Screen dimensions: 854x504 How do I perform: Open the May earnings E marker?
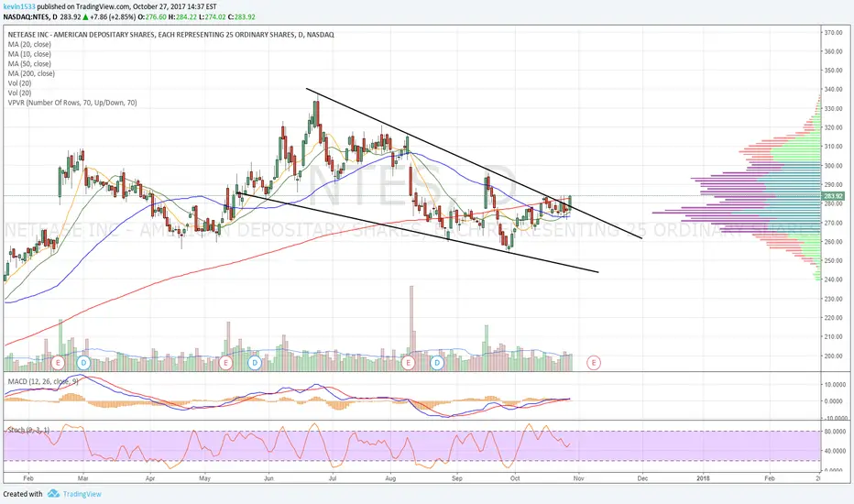click(225, 362)
